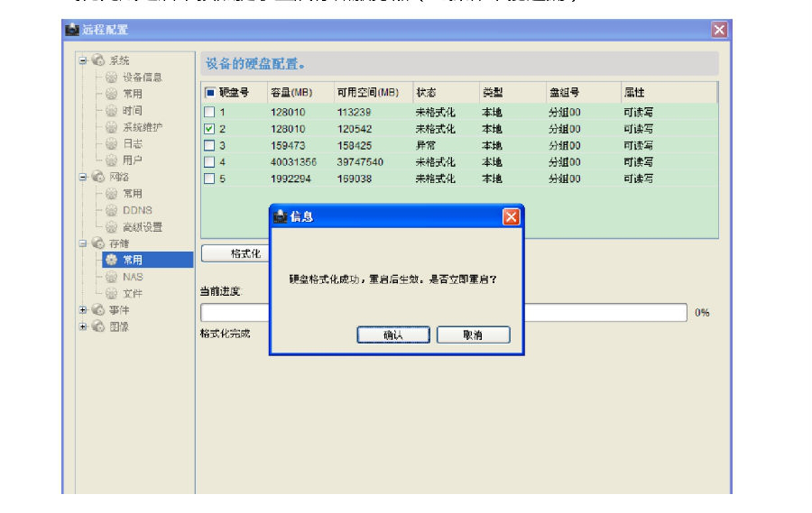The height and width of the screenshot is (513, 812).
Task: Open 设备信息 in the tree
Action: click(x=143, y=78)
